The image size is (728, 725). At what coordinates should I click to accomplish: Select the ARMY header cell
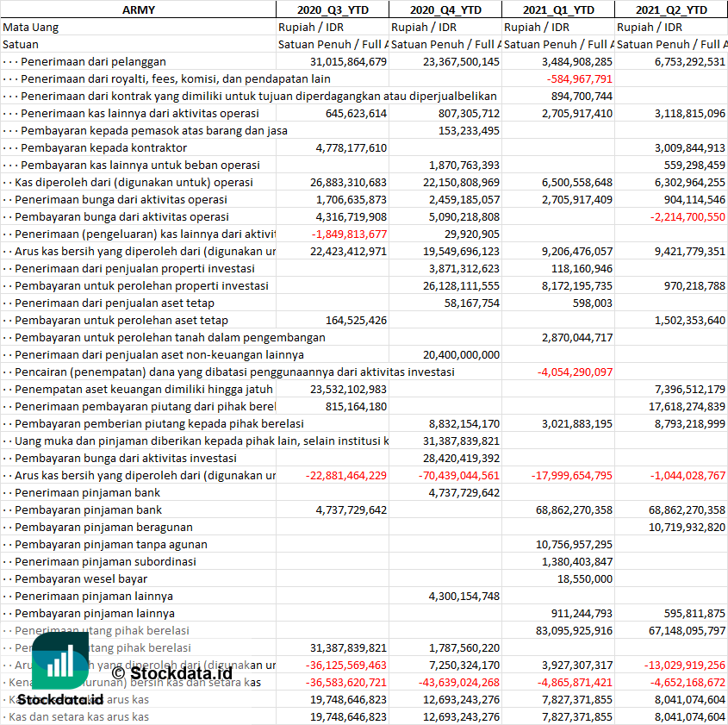(x=139, y=9)
